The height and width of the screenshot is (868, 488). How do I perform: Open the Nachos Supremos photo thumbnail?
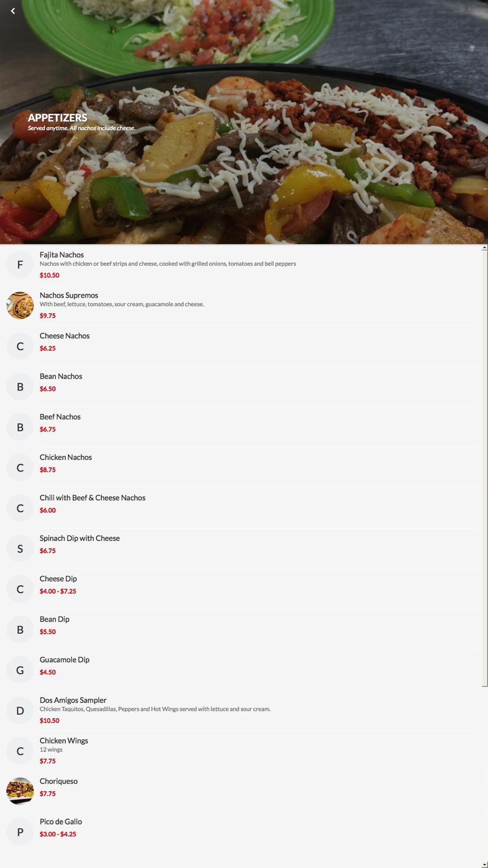[20, 305]
